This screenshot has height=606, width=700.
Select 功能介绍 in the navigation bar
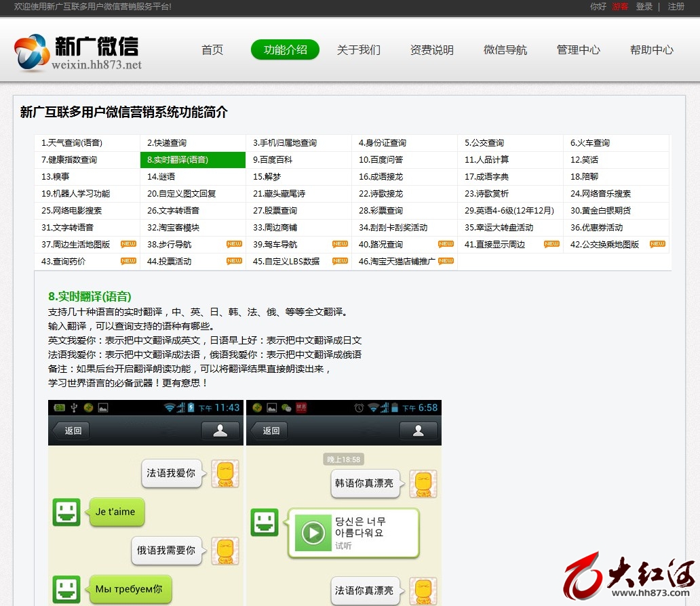pyautogui.click(x=285, y=50)
